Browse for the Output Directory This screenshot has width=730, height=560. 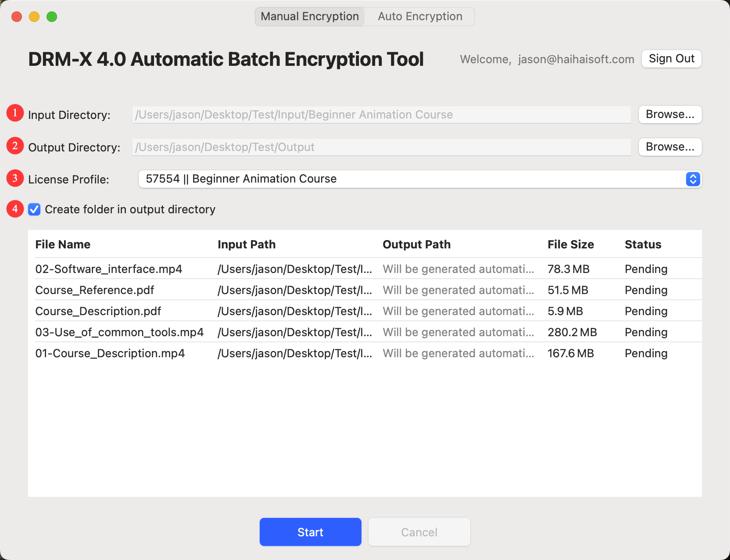point(670,147)
